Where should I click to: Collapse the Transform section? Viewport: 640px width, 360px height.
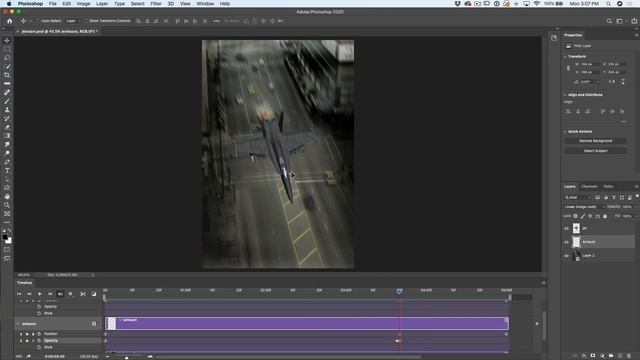coord(565,56)
